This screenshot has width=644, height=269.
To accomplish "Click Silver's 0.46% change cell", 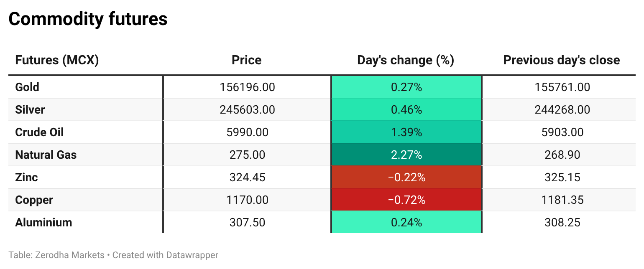I will 406,110.
